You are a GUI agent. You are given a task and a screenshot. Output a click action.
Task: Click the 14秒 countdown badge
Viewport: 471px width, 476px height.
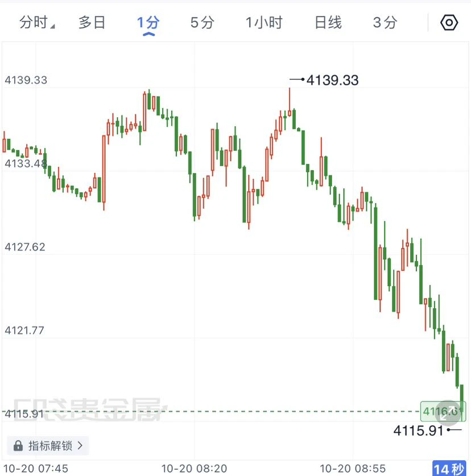click(x=449, y=469)
